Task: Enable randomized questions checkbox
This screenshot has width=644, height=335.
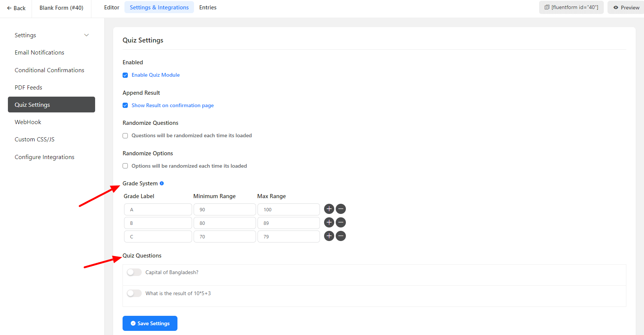Action: tap(125, 136)
